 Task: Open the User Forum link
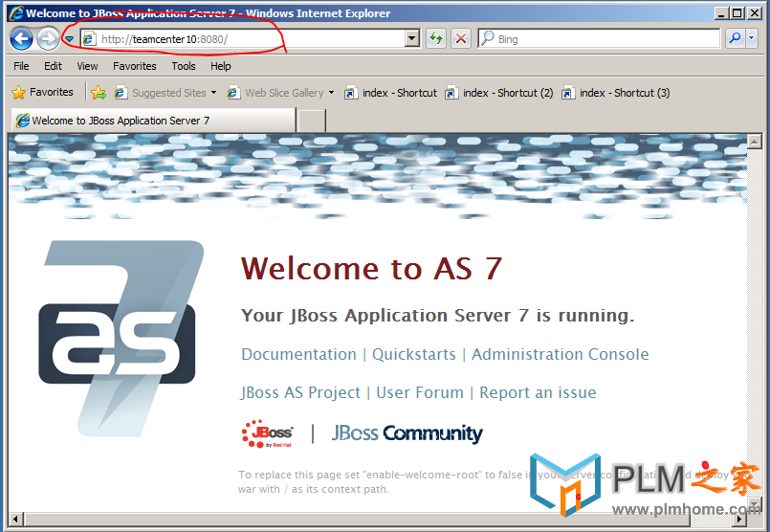click(420, 392)
